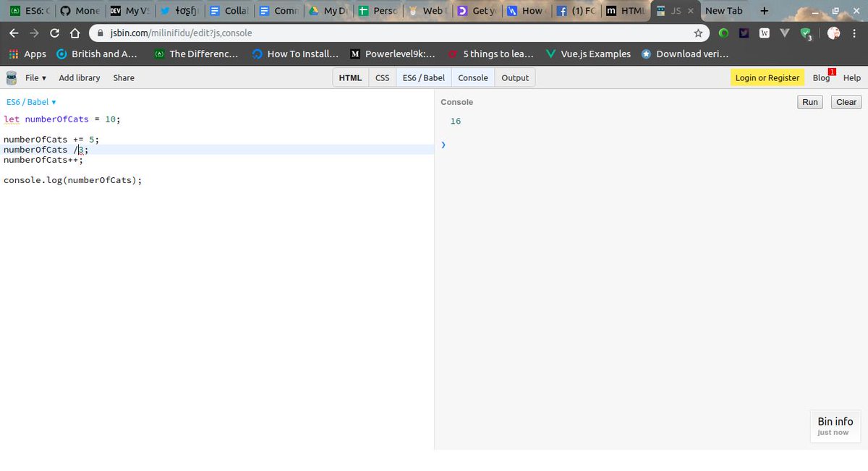
Task: Open the File dropdown menu
Action: click(x=33, y=77)
